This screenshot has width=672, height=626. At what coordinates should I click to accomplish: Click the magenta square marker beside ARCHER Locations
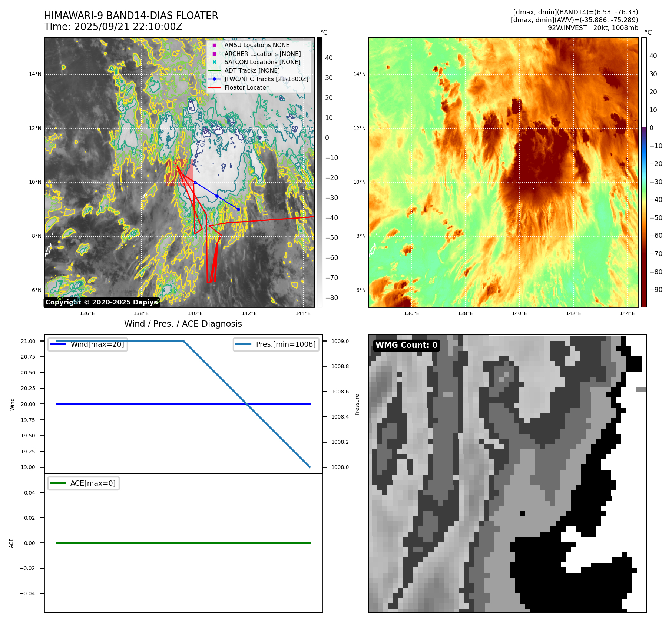214,54
